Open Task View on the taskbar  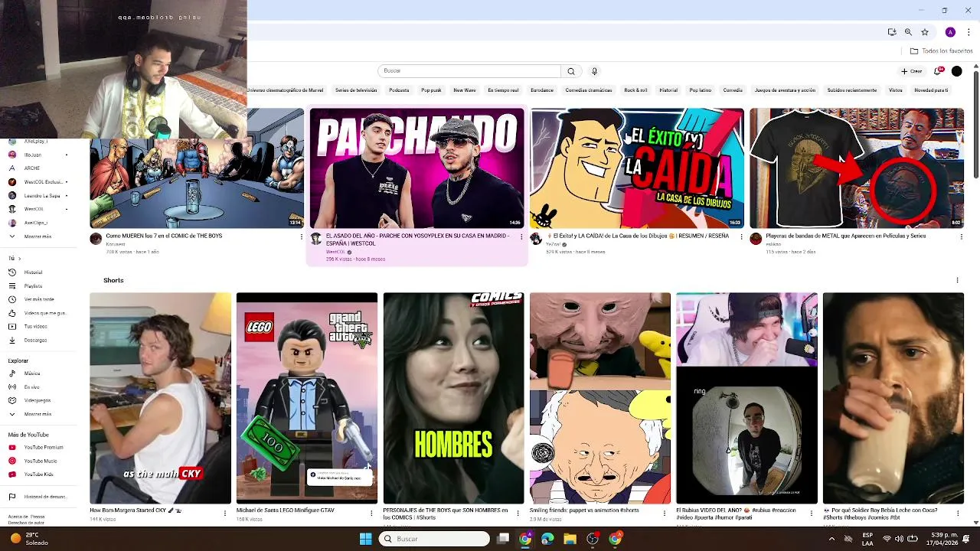503,539
